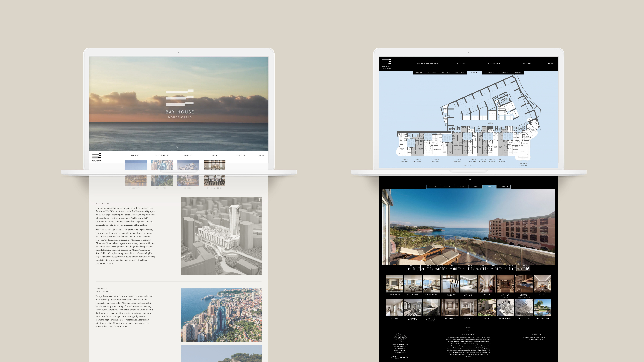This screenshot has width=644, height=362.
Task: Open the Contact menu item
Action: (x=241, y=156)
